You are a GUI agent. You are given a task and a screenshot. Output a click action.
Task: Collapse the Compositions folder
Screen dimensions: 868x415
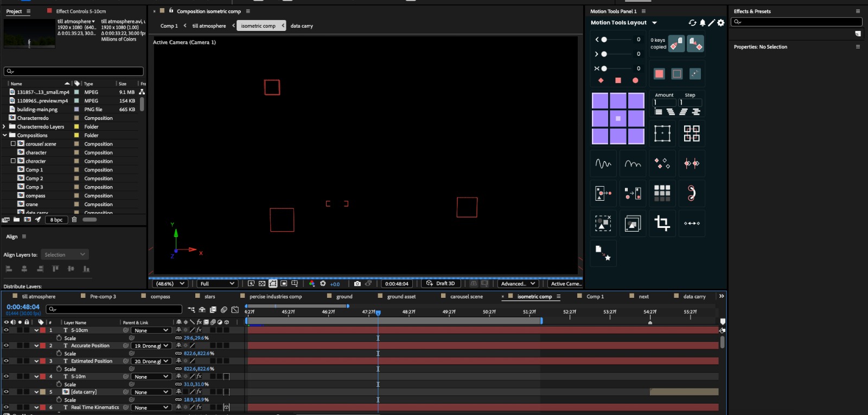click(x=5, y=136)
